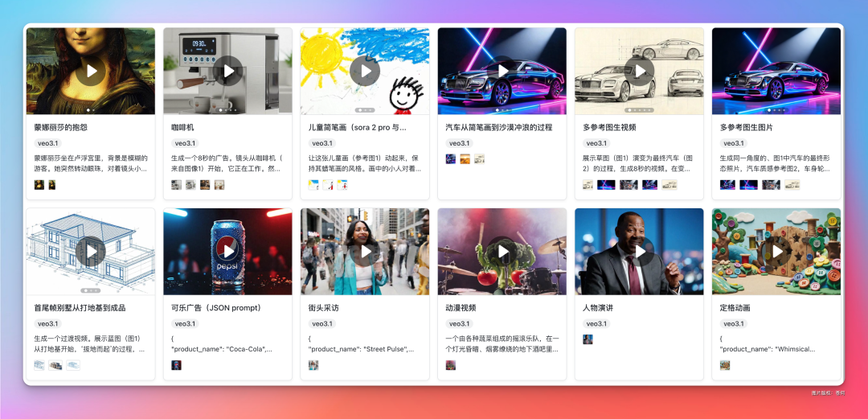Open the first Mona Lisa thumbnail under 蒙娜丽莎的抱怨

(x=39, y=184)
